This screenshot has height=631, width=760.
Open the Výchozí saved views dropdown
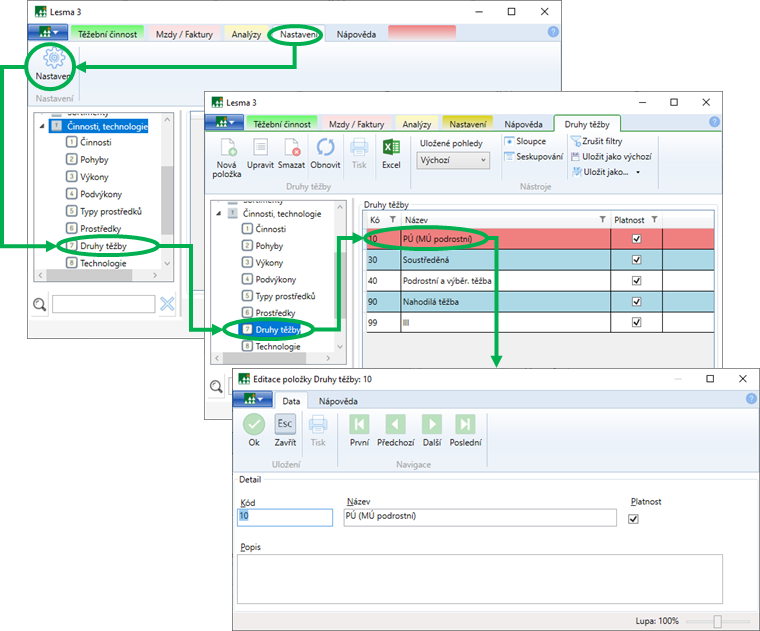coord(454,160)
